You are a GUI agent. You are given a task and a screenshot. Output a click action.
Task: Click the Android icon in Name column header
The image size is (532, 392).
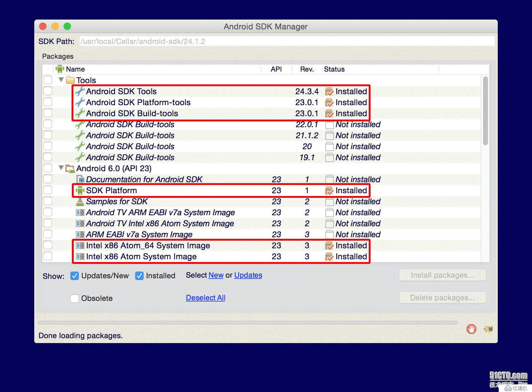click(60, 69)
